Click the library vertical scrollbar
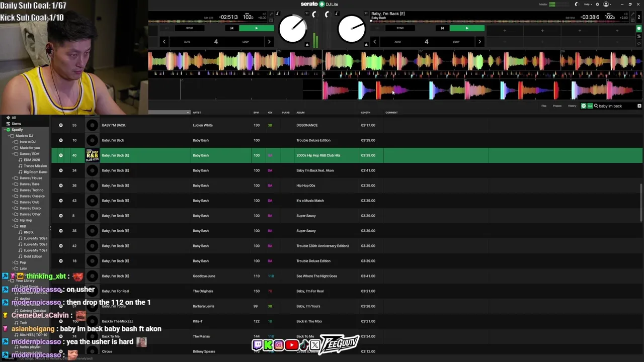Screen dimensions: 644x362 [640, 202]
